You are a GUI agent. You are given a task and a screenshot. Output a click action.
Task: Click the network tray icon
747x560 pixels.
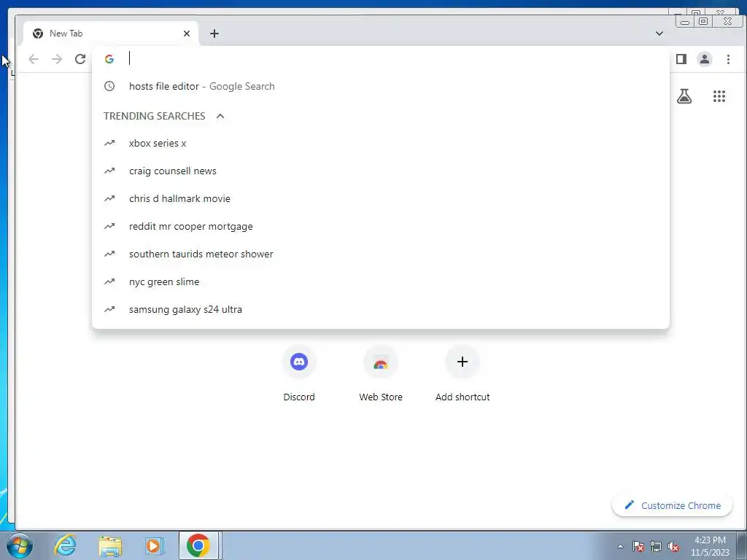coord(656,546)
